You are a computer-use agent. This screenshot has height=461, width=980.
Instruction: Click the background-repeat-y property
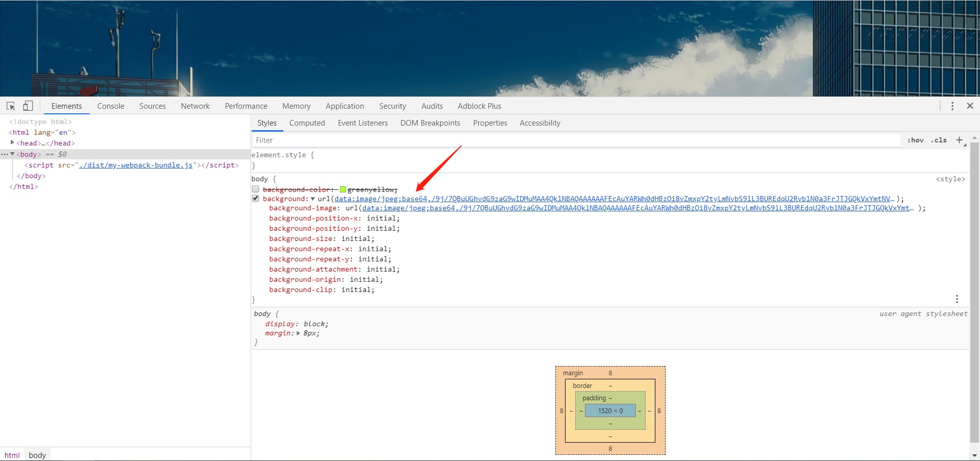click(310, 259)
